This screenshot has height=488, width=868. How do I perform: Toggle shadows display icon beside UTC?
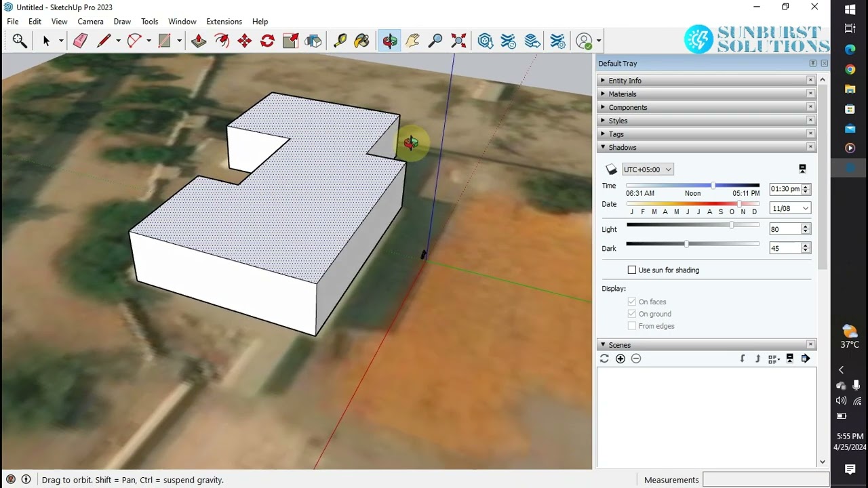(611, 169)
